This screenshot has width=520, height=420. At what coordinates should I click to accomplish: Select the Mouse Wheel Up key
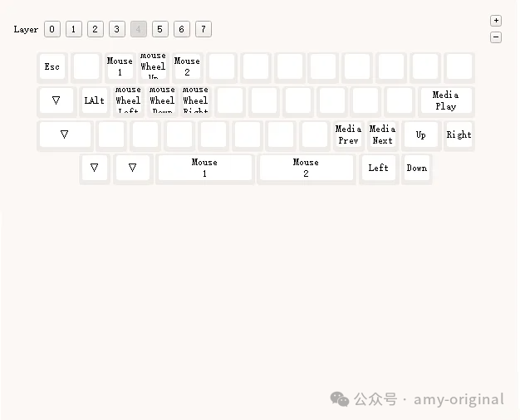[x=153, y=67]
